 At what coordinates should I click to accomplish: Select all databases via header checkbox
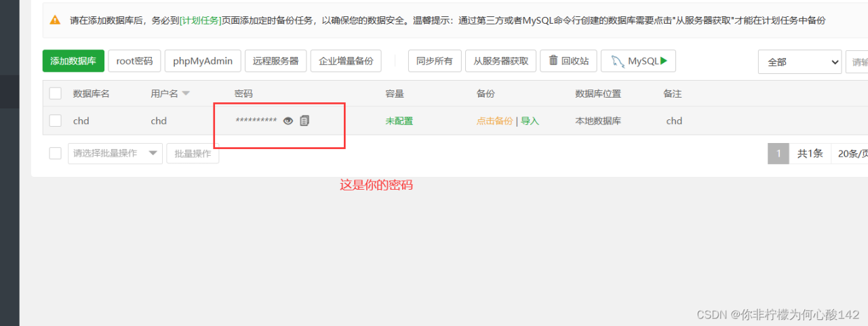pyautogui.click(x=56, y=94)
